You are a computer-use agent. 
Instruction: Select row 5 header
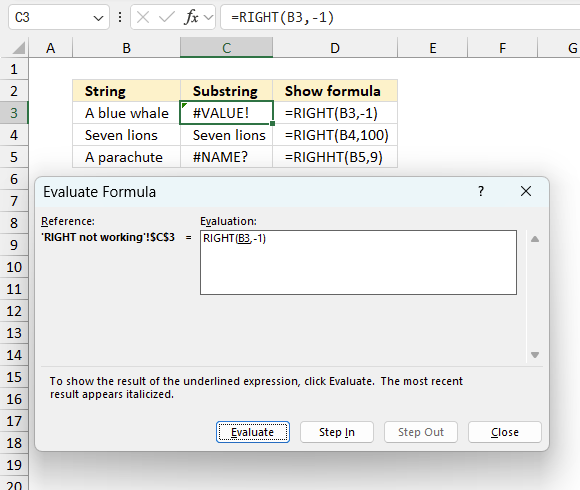pyautogui.click(x=14, y=157)
